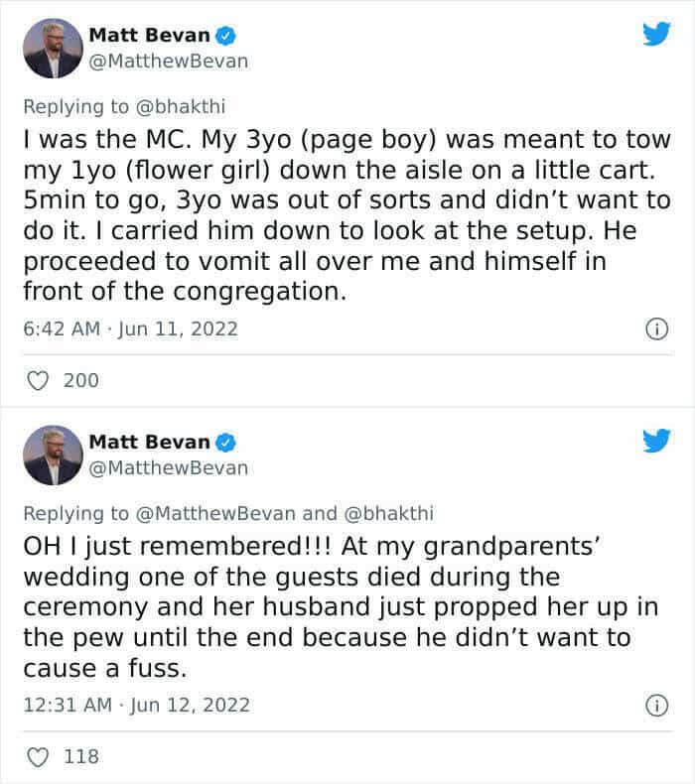Click the Twitter bird icon in first tweet
The height and width of the screenshot is (784, 695).
(655, 36)
